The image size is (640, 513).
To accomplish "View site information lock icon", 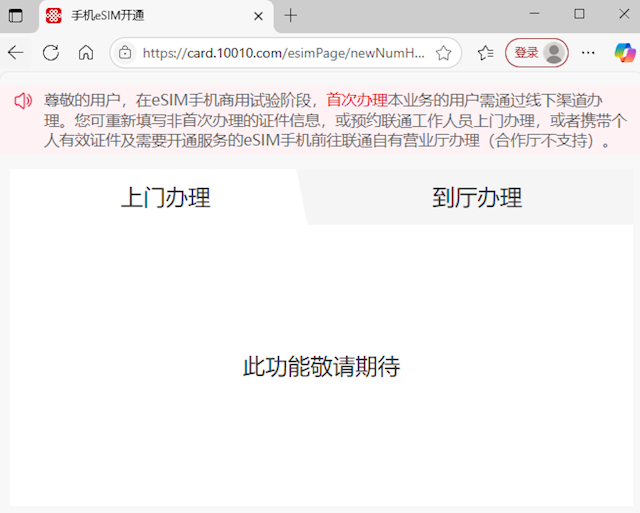I will pos(125,53).
